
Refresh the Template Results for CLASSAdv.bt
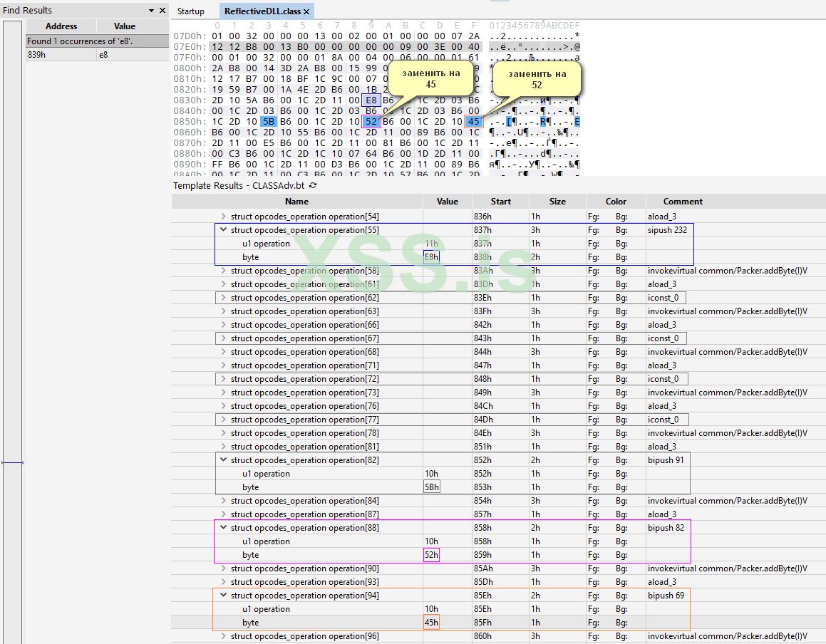312,185
